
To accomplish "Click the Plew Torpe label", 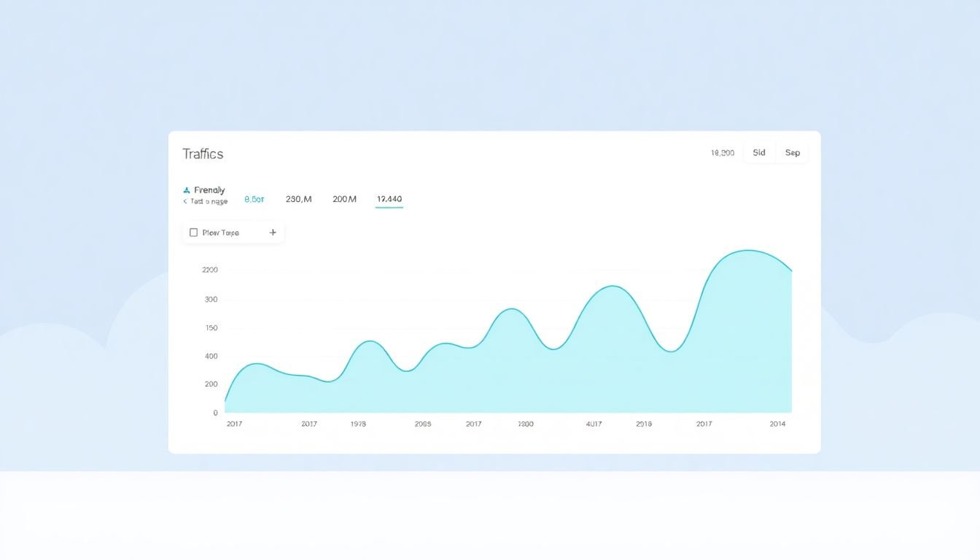I will click(x=220, y=233).
